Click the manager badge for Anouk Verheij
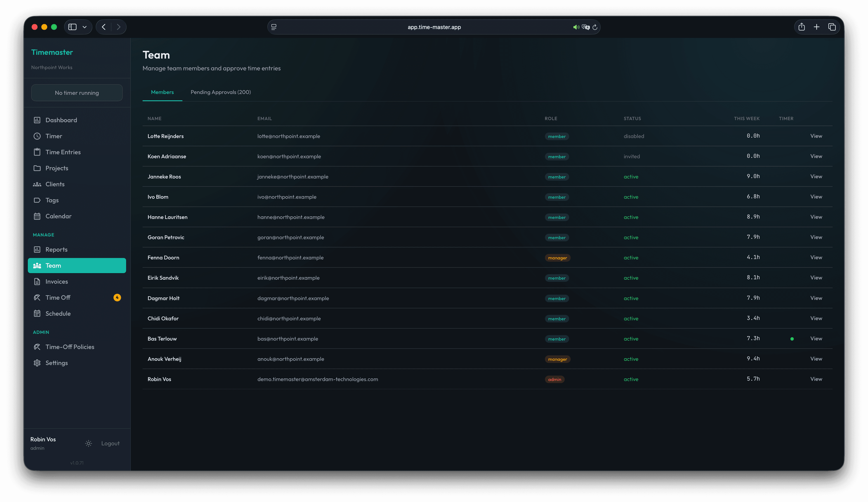This screenshot has height=502, width=868. pos(557,359)
